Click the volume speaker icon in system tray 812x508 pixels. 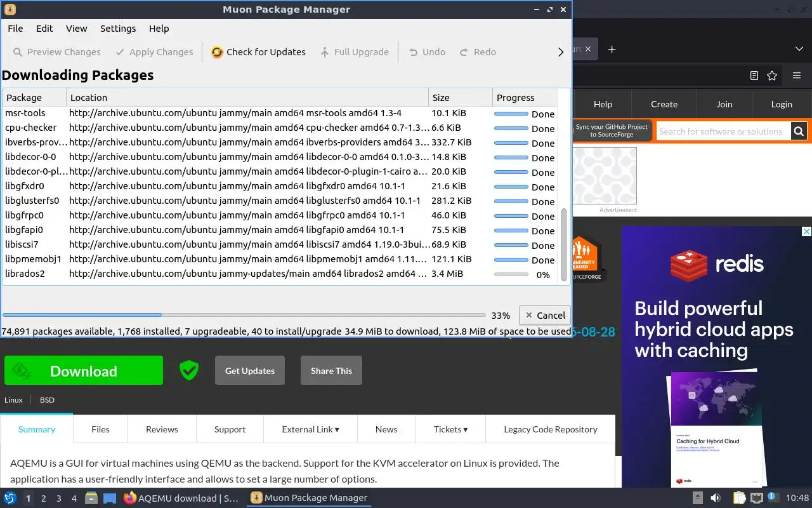(715, 498)
